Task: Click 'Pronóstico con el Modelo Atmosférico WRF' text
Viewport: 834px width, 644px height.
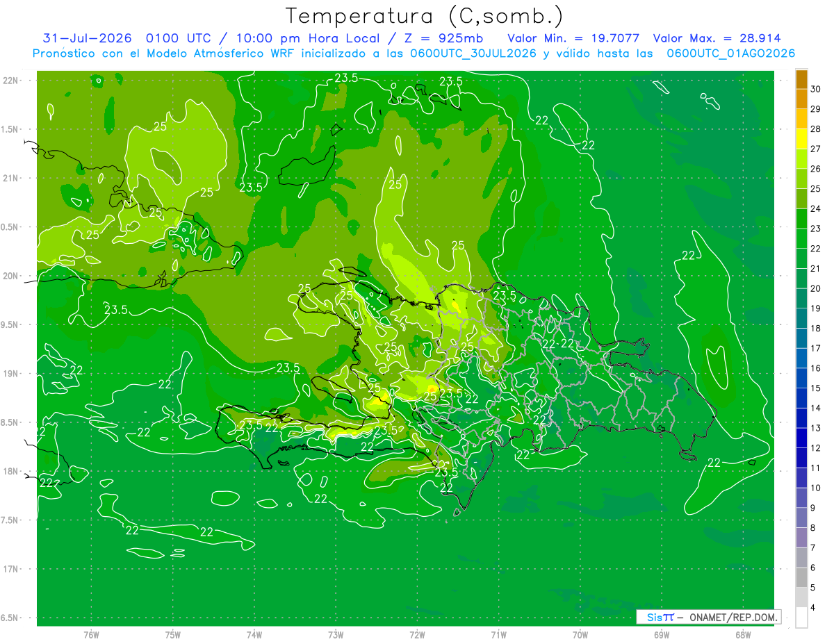Action: [x=165, y=53]
